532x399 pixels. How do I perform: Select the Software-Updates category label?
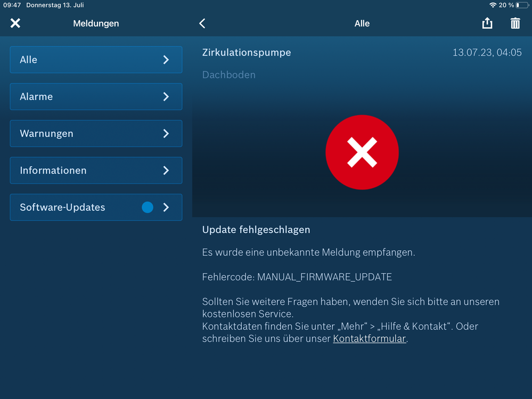coord(62,207)
